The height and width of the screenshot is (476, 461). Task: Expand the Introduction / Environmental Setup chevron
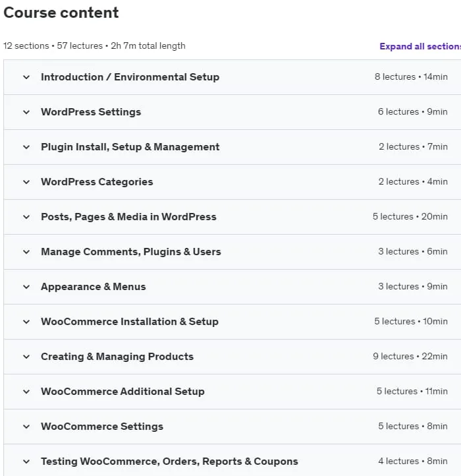click(x=26, y=77)
